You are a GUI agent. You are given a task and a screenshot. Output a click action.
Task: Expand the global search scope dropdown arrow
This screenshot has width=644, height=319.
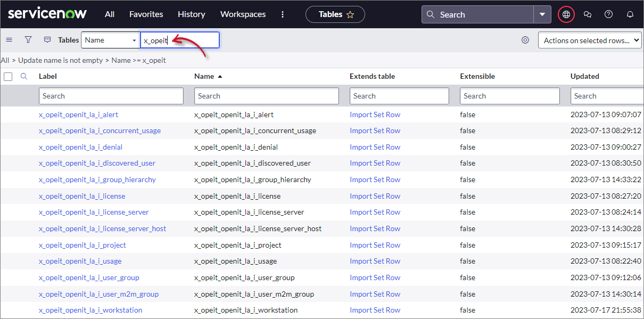tap(542, 14)
